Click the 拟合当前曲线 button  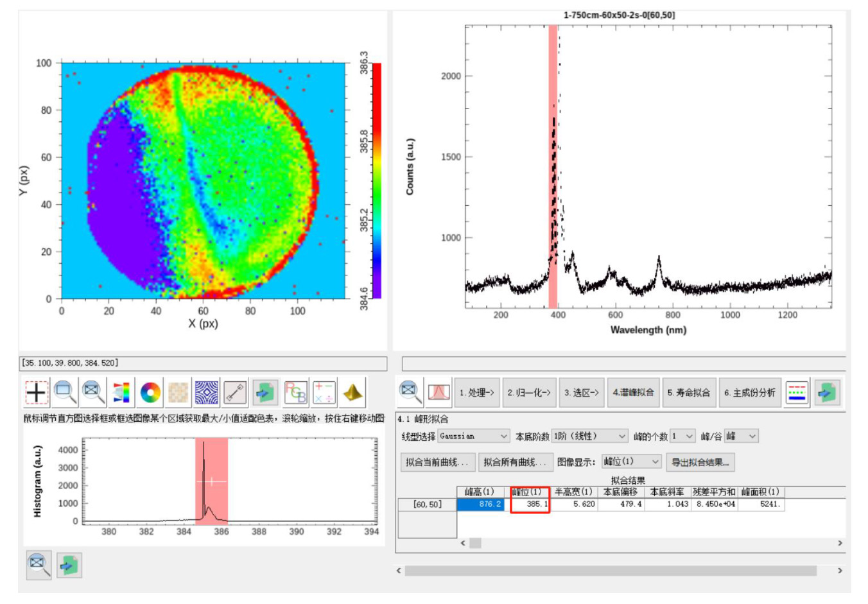point(437,462)
